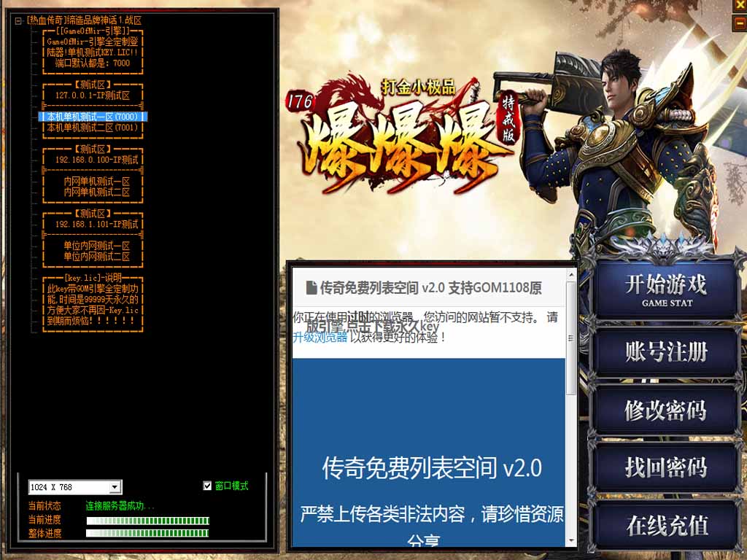Click the 开始游戏 GAME STAT button
The width and height of the screenshot is (747, 560).
click(x=666, y=290)
